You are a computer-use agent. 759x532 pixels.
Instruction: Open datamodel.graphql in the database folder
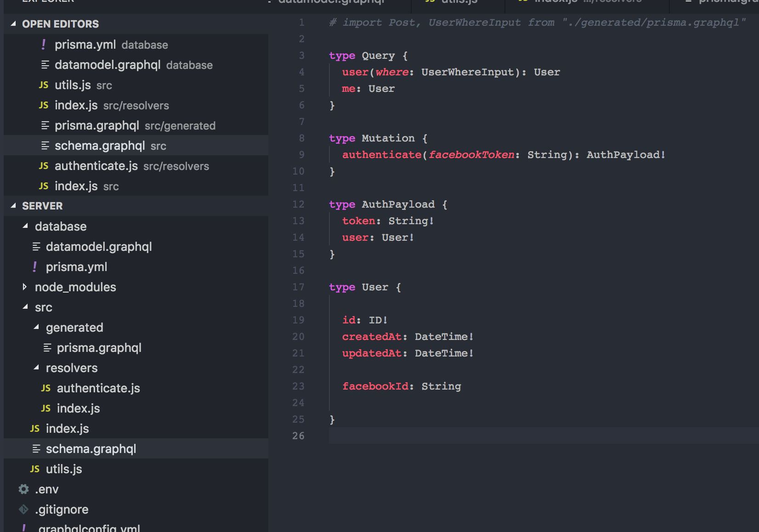136,247
